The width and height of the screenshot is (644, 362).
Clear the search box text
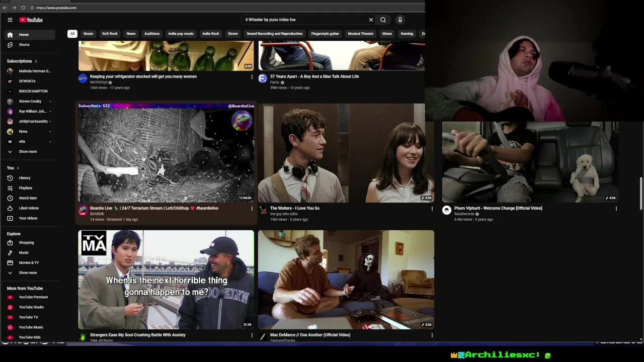click(x=371, y=20)
